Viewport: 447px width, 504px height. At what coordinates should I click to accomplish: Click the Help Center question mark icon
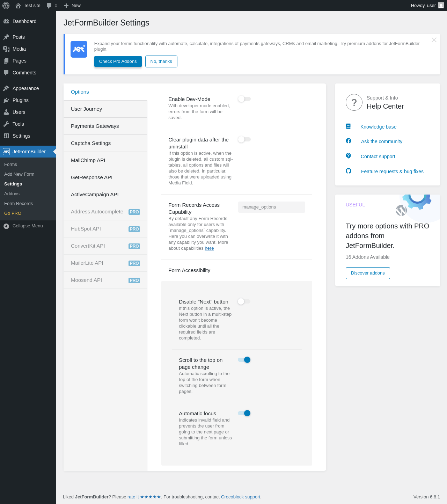354,102
